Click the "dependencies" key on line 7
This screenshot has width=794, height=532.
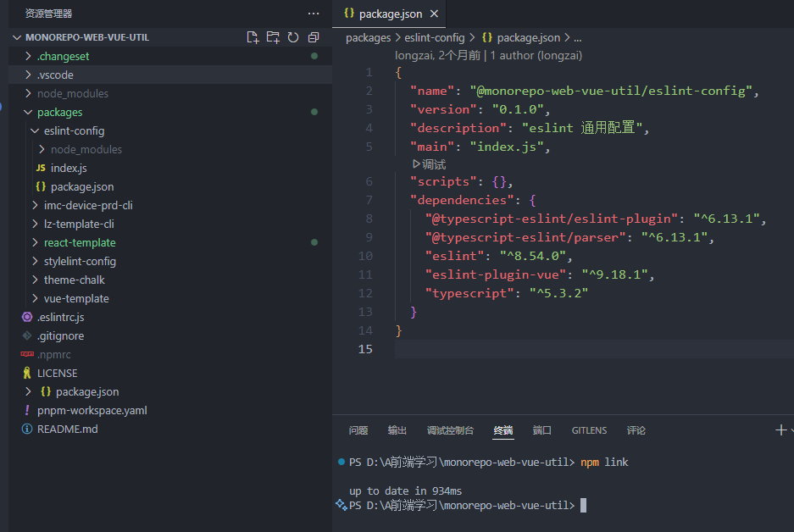click(462, 201)
